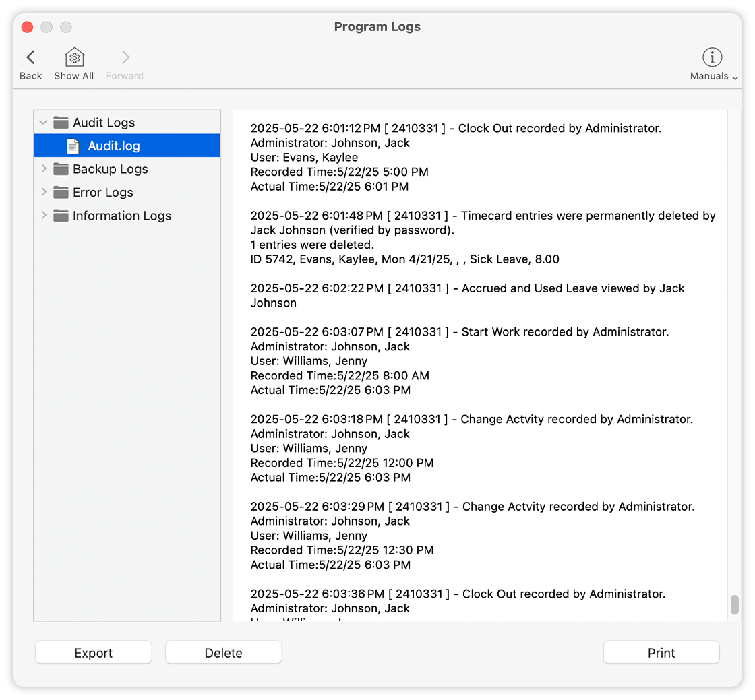755x700 pixels.
Task: Click the Error Logs folder icon
Action: tap(61, 193)
